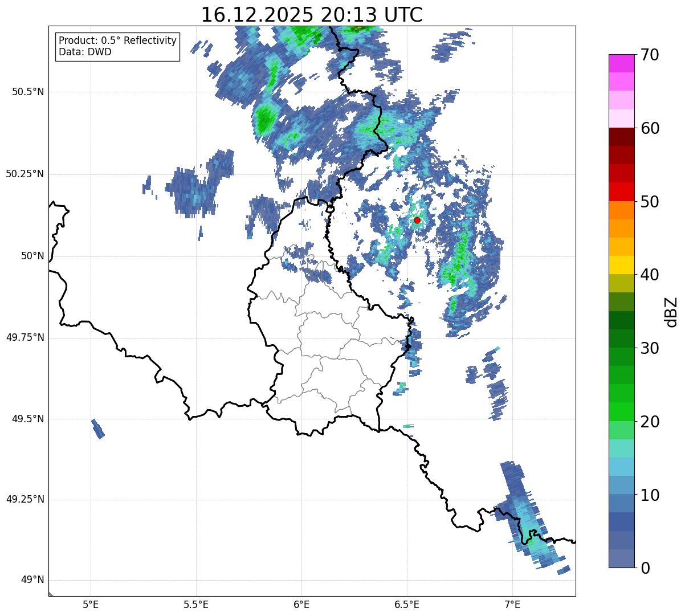Click the latitude label 49°N
Image resolution: width=685 pixels, height=616 pixels.
33,580
